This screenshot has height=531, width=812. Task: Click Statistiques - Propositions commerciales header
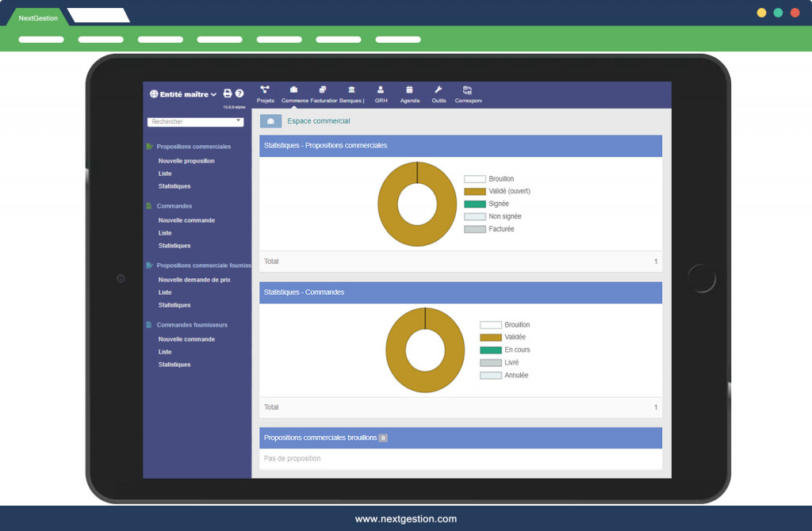click(461, 146)
